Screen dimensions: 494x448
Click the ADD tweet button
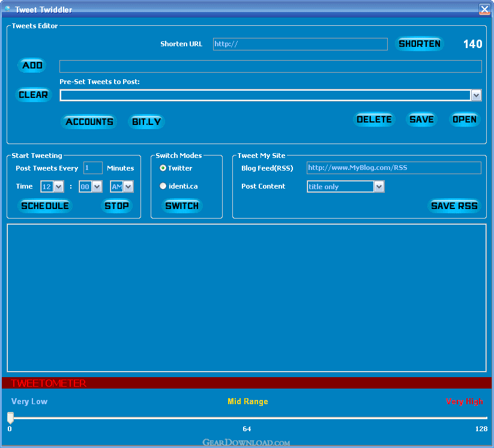coord(32,65)
